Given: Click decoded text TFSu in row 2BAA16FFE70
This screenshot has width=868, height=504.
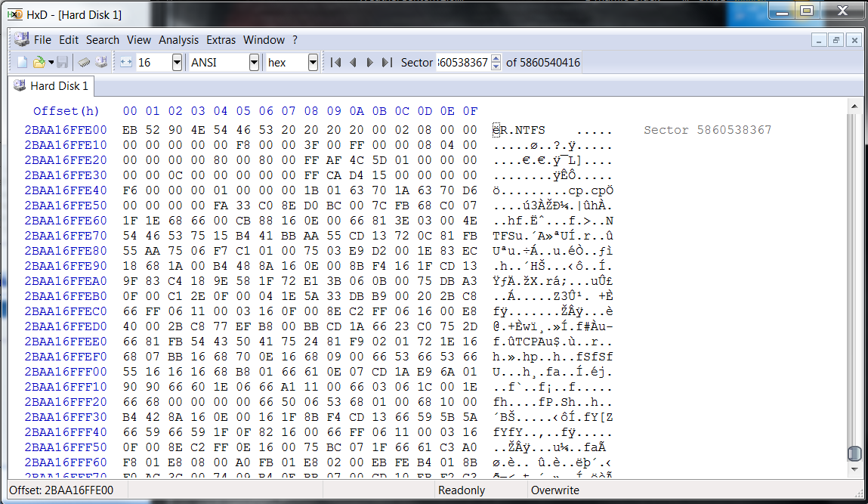Looking at the screenshot, I should point(508,236).
